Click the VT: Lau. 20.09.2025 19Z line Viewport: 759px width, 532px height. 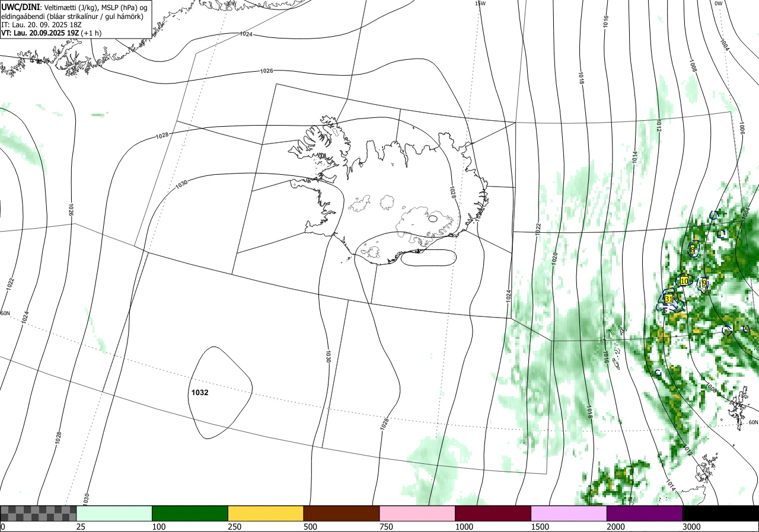click(52, 33)
